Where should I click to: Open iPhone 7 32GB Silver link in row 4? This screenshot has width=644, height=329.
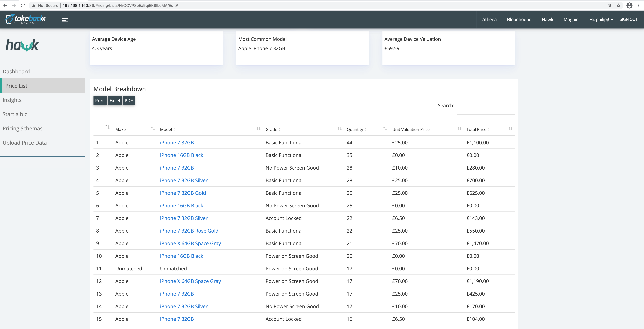pos(184,180)
